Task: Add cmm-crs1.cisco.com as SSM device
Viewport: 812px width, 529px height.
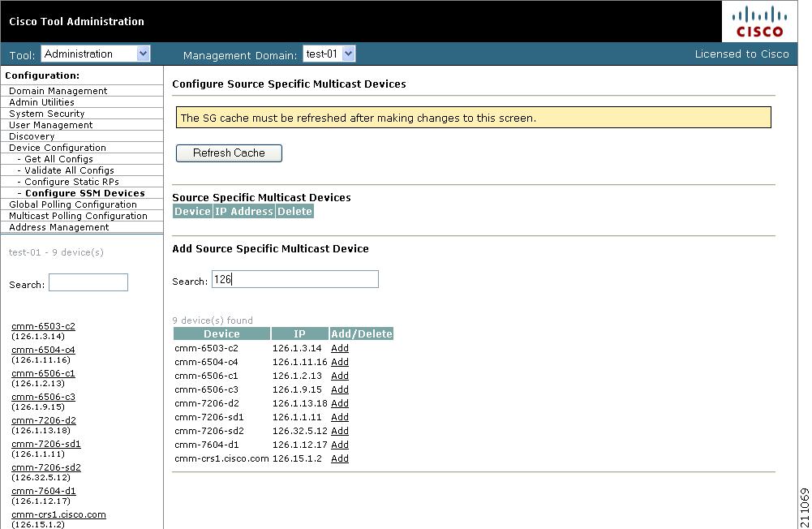Action: [x=339, y=458]
